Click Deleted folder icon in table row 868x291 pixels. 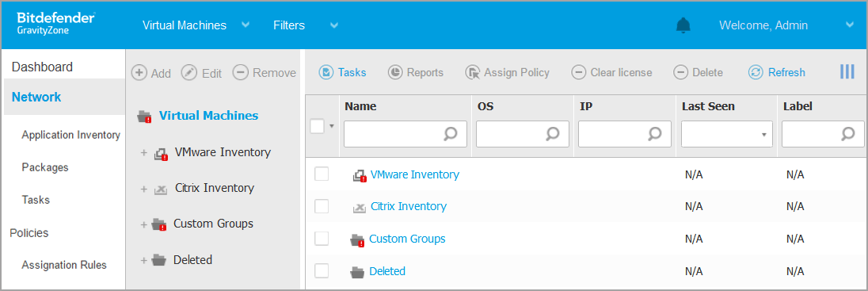click(358, 272)
